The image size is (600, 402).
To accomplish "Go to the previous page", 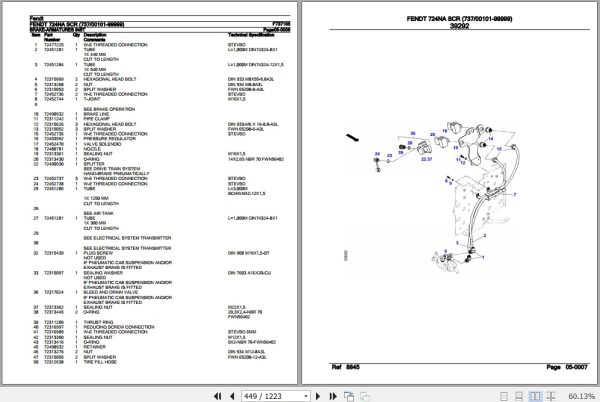I will tap(232, 396).
